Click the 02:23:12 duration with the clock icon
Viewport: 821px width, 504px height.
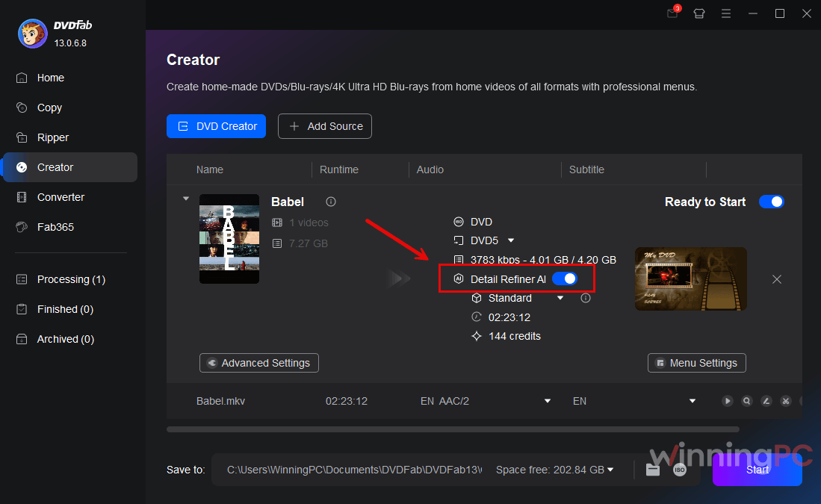coord(509,317)
